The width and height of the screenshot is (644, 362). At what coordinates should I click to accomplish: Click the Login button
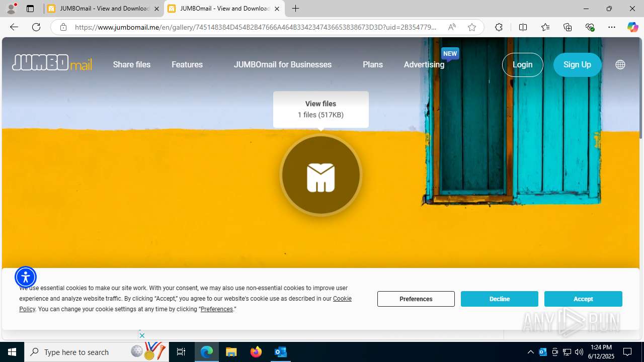coord(523,64)
